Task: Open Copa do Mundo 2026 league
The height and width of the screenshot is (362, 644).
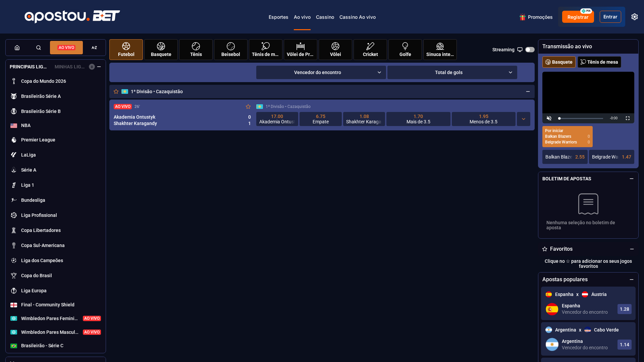Action: click(x=56, y=81)
